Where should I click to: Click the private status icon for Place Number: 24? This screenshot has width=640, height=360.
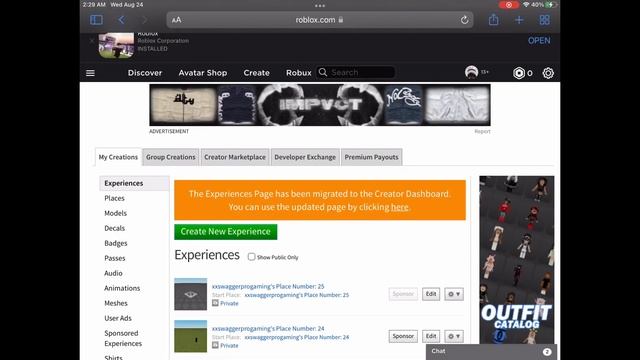215,345
